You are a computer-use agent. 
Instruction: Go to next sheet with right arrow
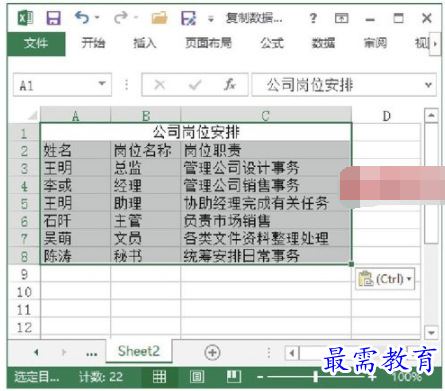pos(64,352)
